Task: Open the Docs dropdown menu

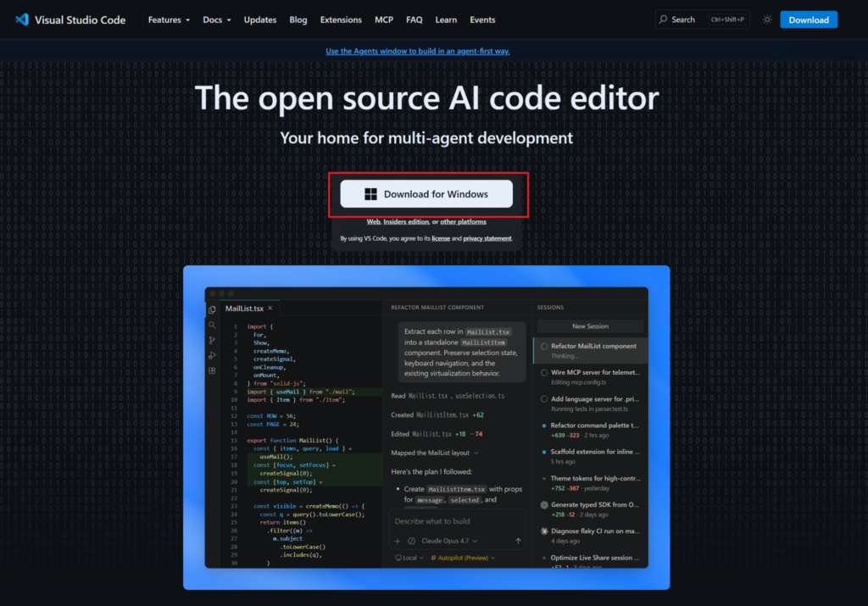Action: (x=216, y=20)
